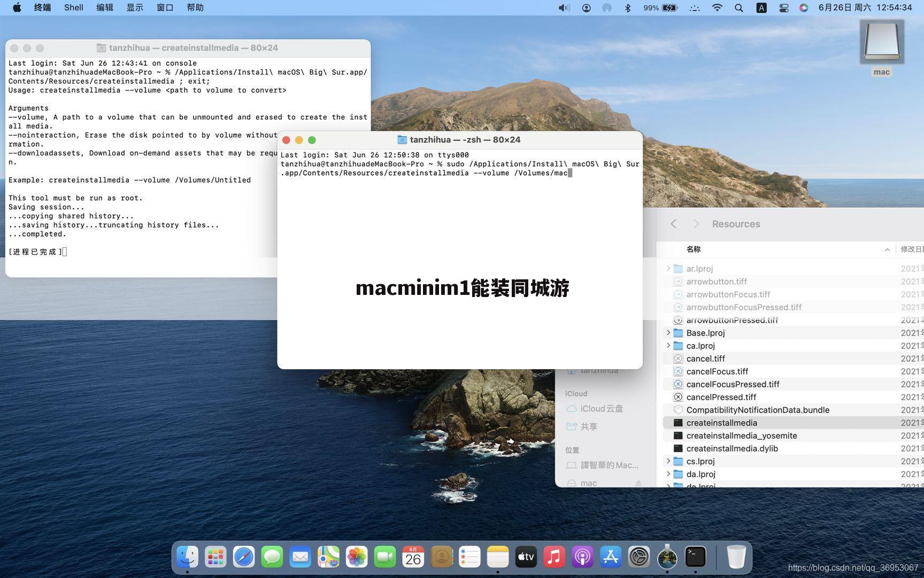The image size is (924, 578).
Task: Open the Apple menu
Action: click(x=17, y=7)
